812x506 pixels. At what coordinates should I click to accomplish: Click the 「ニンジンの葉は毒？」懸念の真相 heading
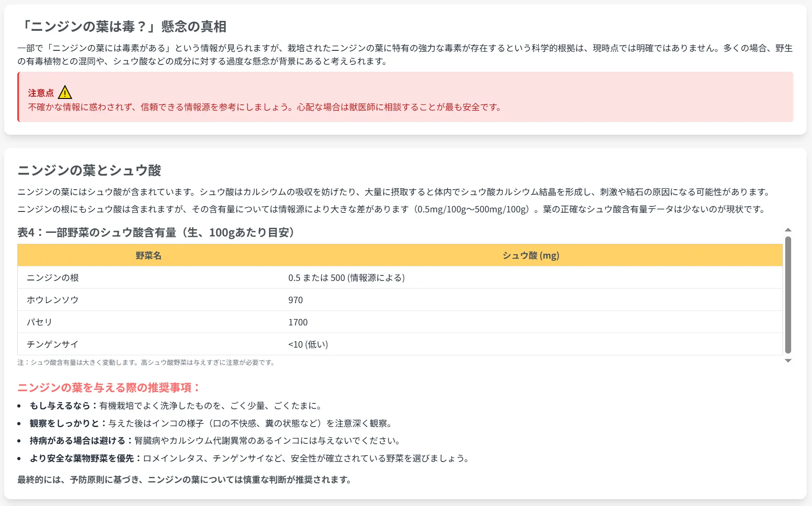(x=123, y=27)
